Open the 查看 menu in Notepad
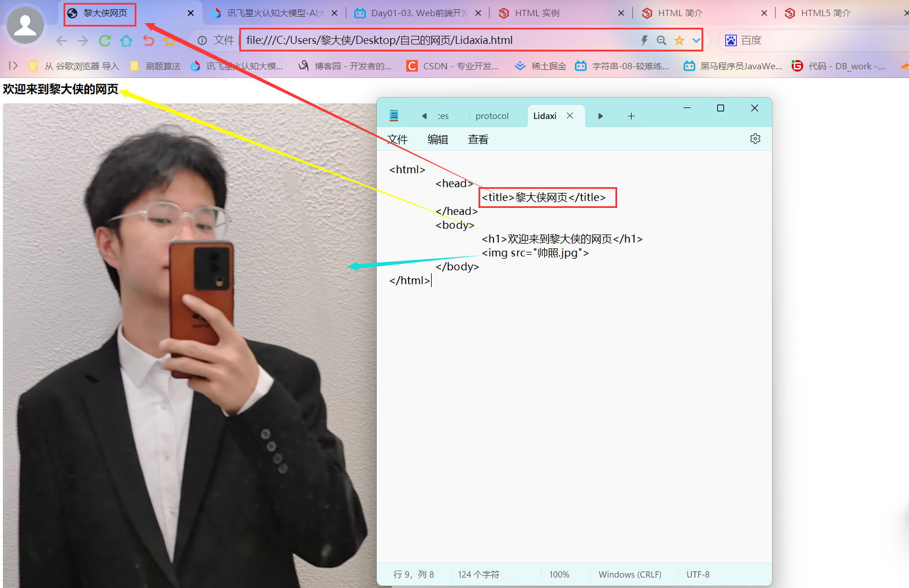This screenshot has height=588, width=909. click(478, 139)
